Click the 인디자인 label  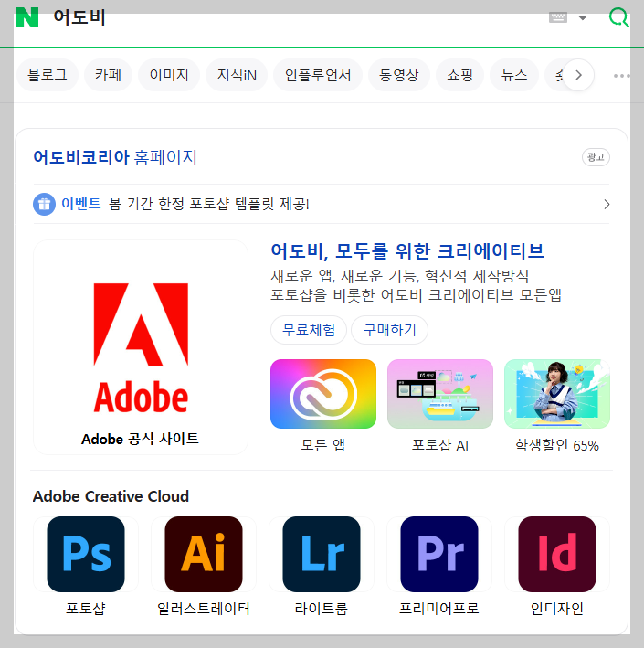[557, 609]
